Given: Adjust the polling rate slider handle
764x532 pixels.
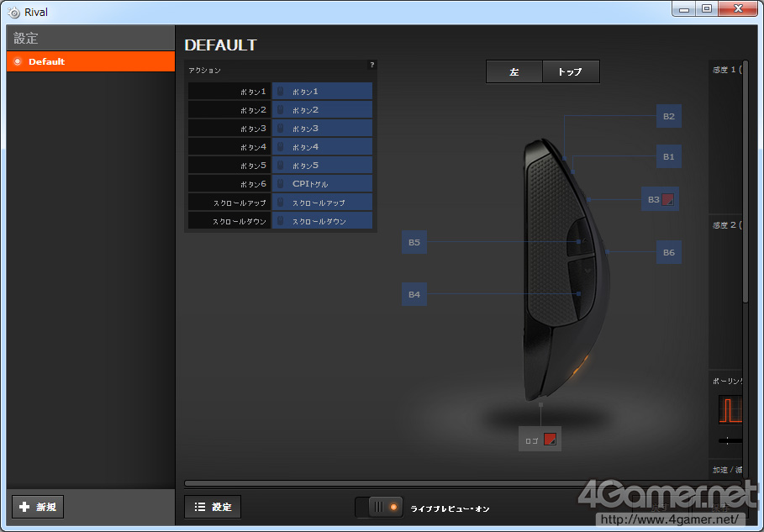Looking at the screenshot, I should (727, 441).
